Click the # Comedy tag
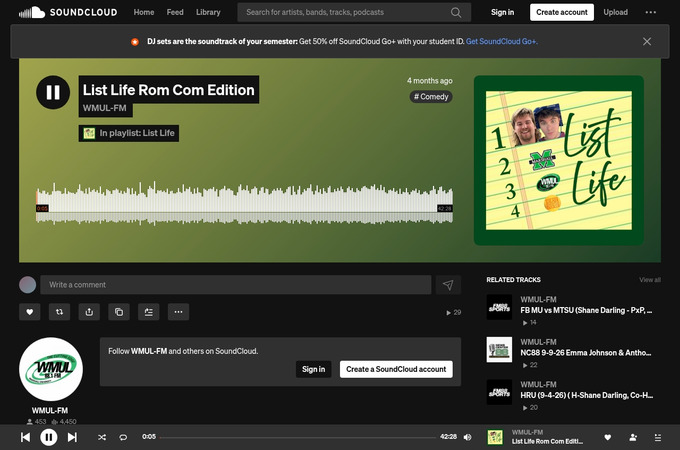The width and height of the screenshot is (680, 450). point(431,97)
